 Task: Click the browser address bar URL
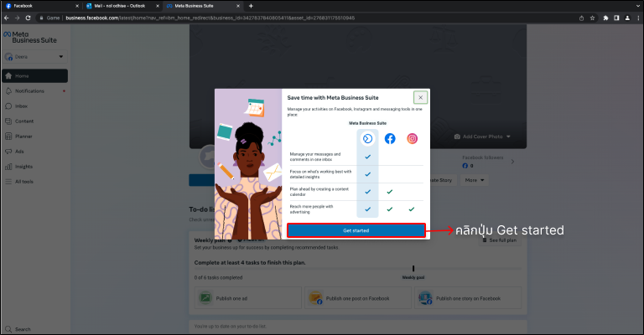210,18
